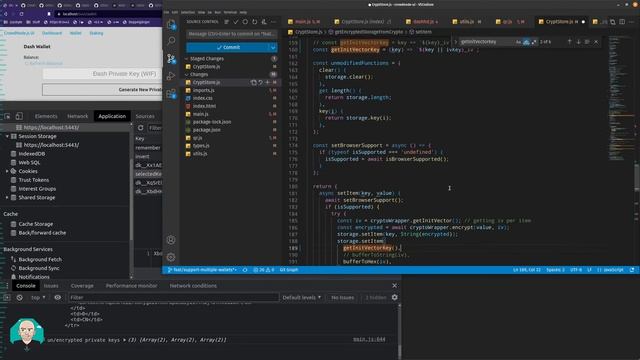Image resolution: width=640 pixels, height=360 pixels.
Task: Click the No Issues button in console
Action: 342,298
